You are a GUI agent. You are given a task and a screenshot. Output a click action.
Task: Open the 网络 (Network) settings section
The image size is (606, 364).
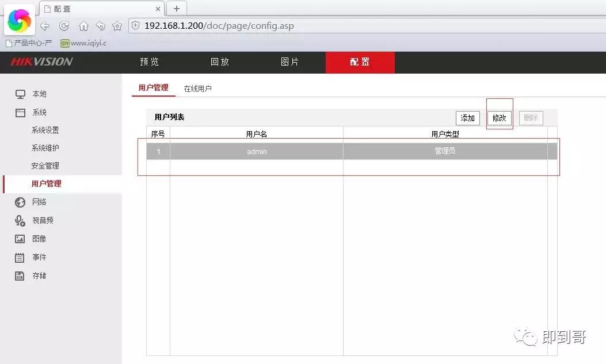click(40, 202)
